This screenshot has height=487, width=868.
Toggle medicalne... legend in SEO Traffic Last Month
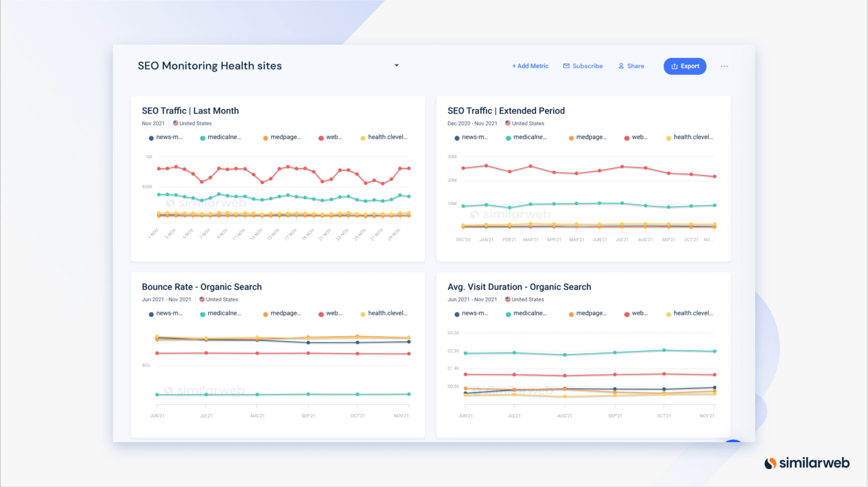click(221, 137)
